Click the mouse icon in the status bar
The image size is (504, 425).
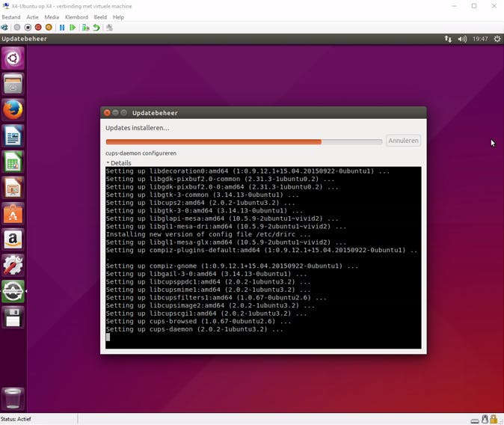point(485,419)
